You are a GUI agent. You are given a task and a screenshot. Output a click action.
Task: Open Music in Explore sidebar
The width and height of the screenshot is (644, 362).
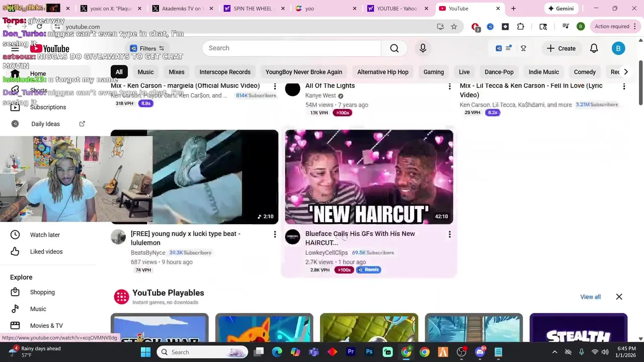coord(38,309)
